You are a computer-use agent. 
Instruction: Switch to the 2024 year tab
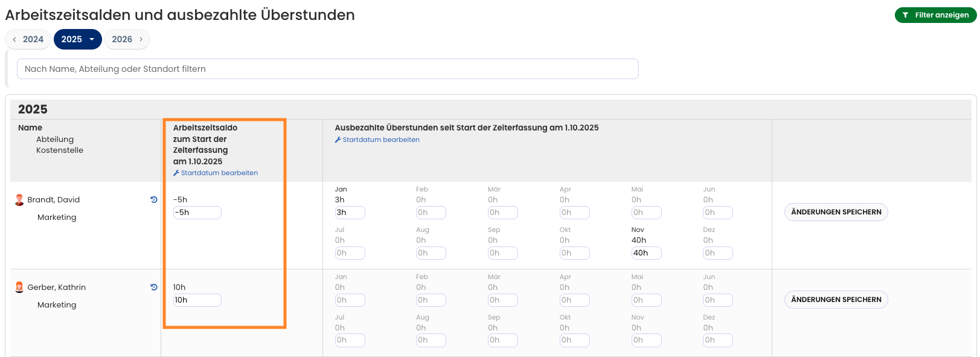33,39
